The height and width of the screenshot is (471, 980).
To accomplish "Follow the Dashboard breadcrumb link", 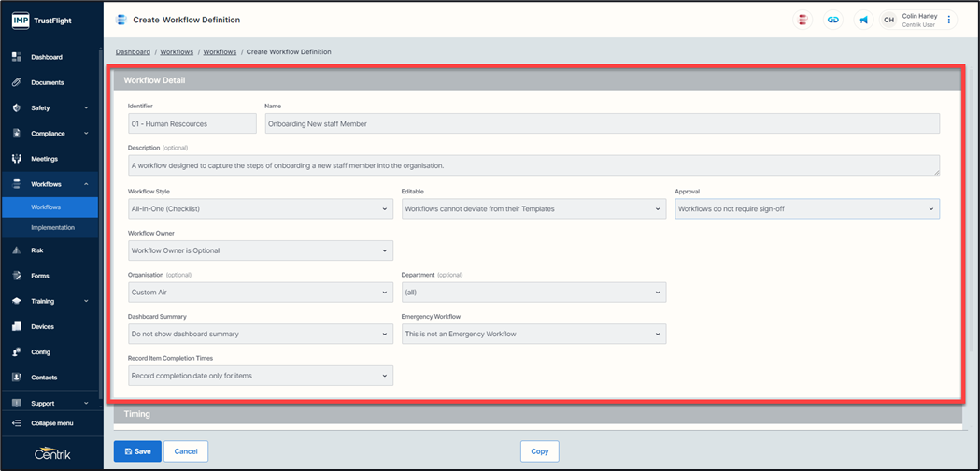I will 133,52.
